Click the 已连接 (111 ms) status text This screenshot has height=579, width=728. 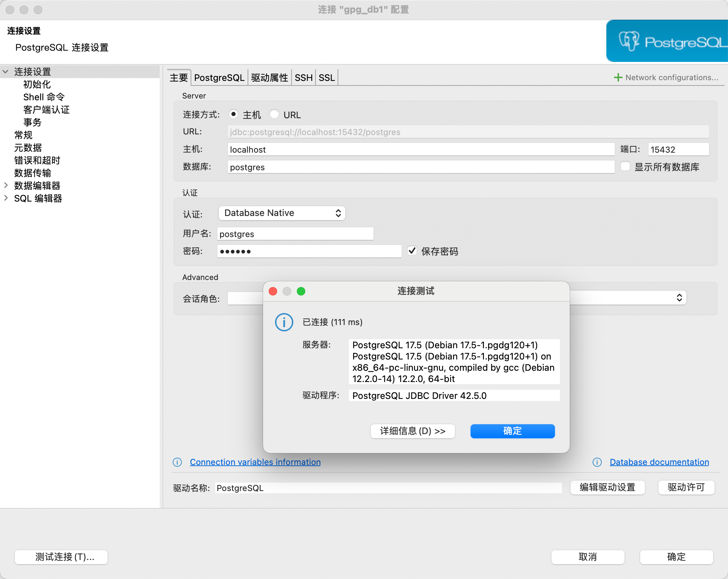[x=332, y=322]
